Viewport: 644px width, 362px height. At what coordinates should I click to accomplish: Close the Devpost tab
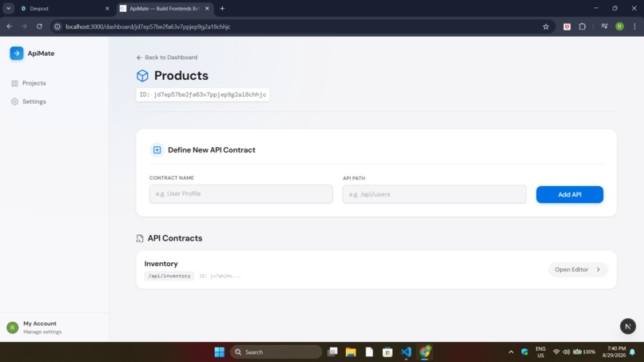(x=107, y=9)
